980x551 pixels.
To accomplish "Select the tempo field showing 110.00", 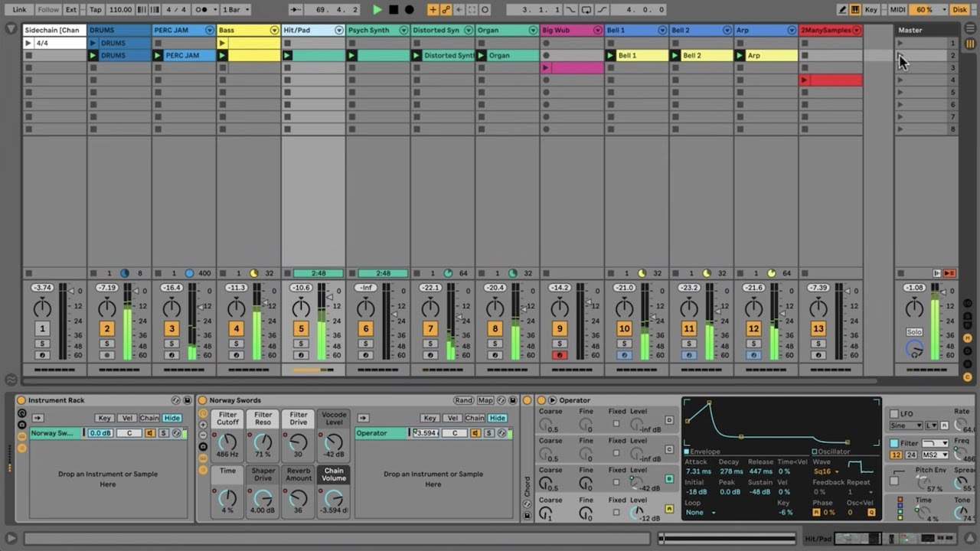I will pyautogui.click(x=120, y=10).
